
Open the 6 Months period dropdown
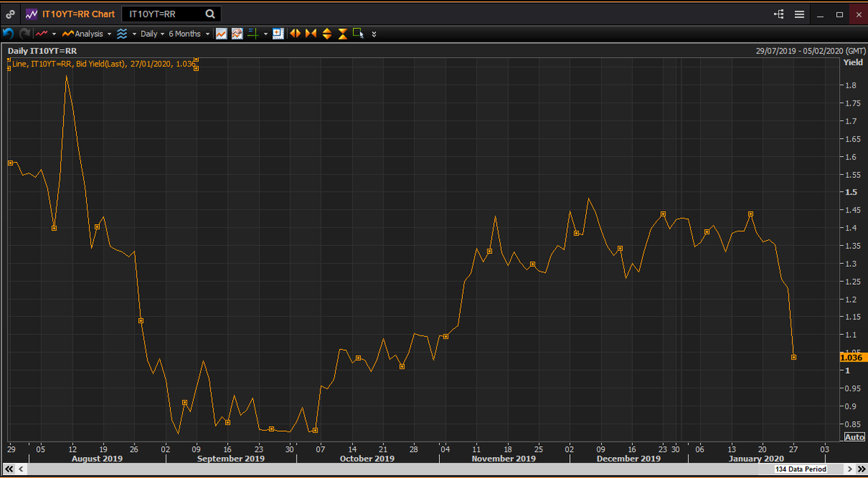(187, 33)
